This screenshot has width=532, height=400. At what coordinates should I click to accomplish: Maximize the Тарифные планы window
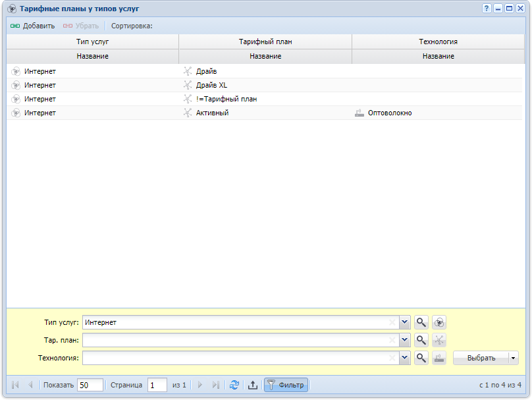click(509, 9)
